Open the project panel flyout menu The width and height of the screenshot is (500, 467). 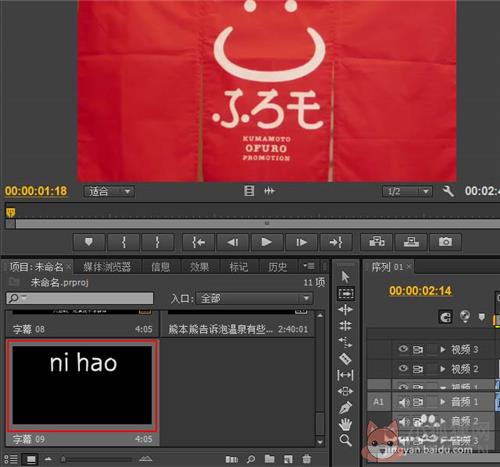[309, 266]
